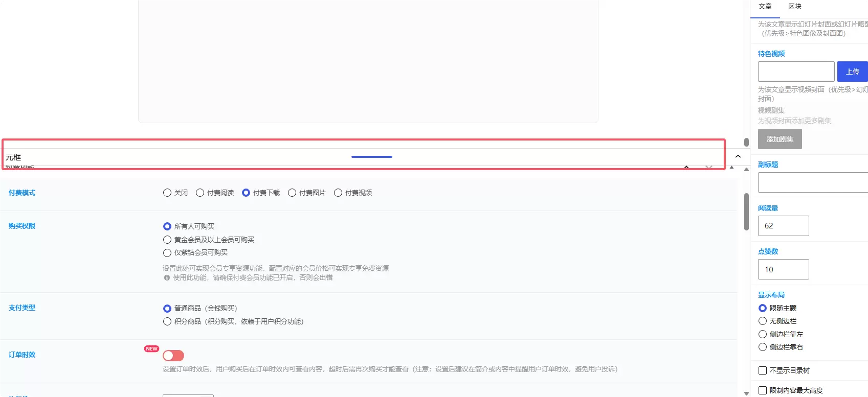This screenshot has height=397, width=868.
Task: Check 不显示目录树 checkbox
Action: (x=763, y=370)
